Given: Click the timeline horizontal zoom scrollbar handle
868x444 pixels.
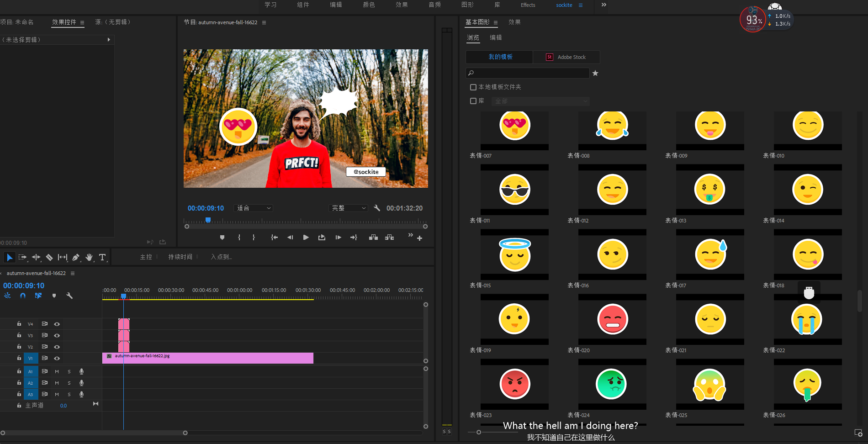Looking at the screenshot, I should 185,433.
